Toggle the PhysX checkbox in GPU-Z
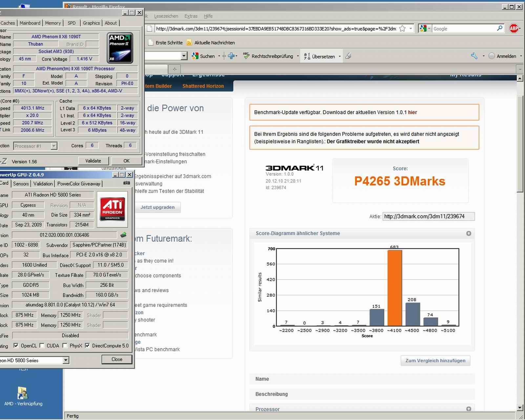The width and height of the screenshot is (525, 420). point(65,346)
